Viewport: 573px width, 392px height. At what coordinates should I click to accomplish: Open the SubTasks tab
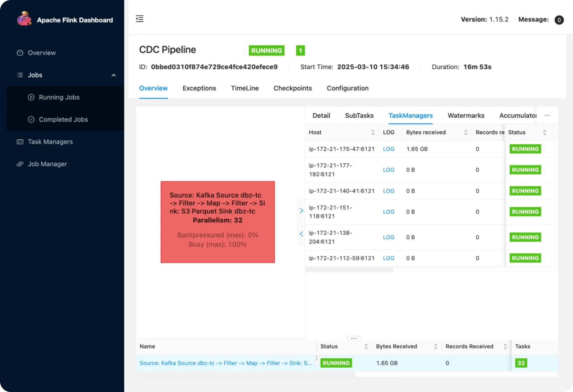click(359, 116)
